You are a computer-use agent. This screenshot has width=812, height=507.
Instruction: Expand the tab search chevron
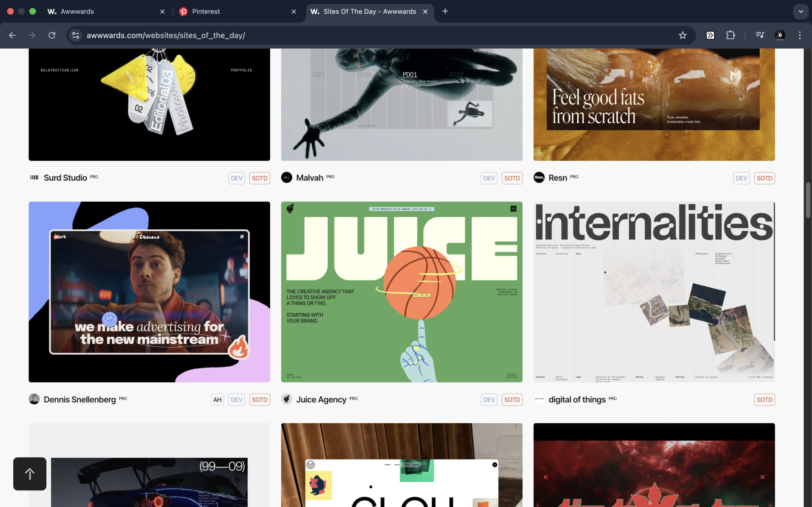[801, 11]
